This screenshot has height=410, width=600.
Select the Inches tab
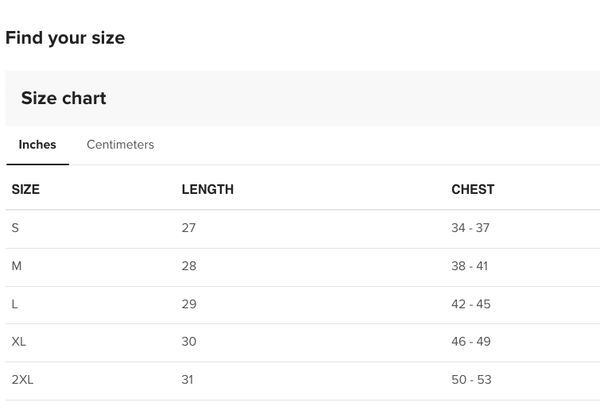click(x=37, y=145)
